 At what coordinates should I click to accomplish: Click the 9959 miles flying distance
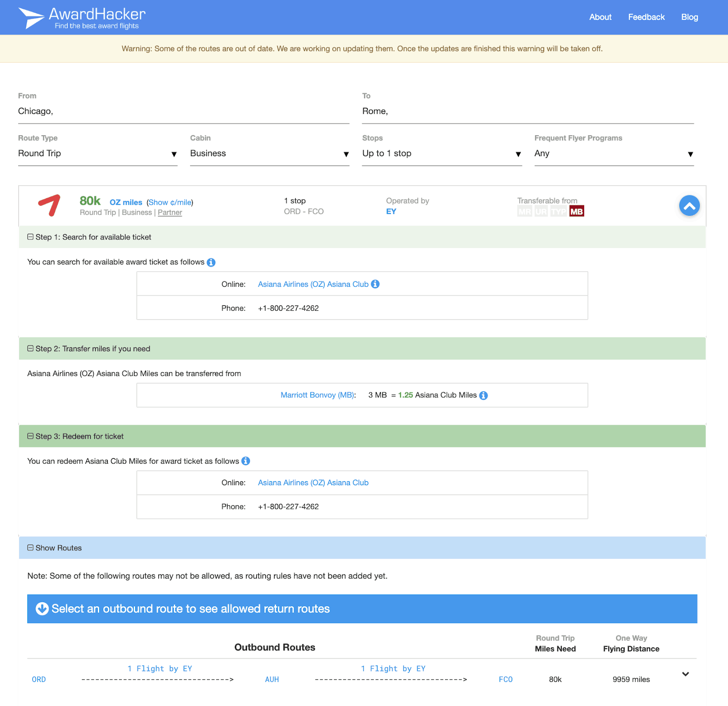coord(631,680)
